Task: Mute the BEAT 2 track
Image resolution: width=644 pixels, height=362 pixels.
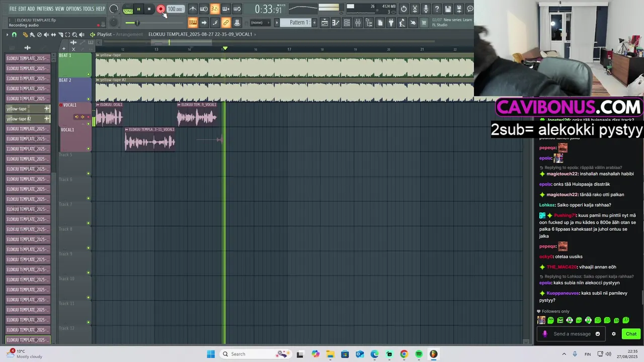Action: [89, 99]
